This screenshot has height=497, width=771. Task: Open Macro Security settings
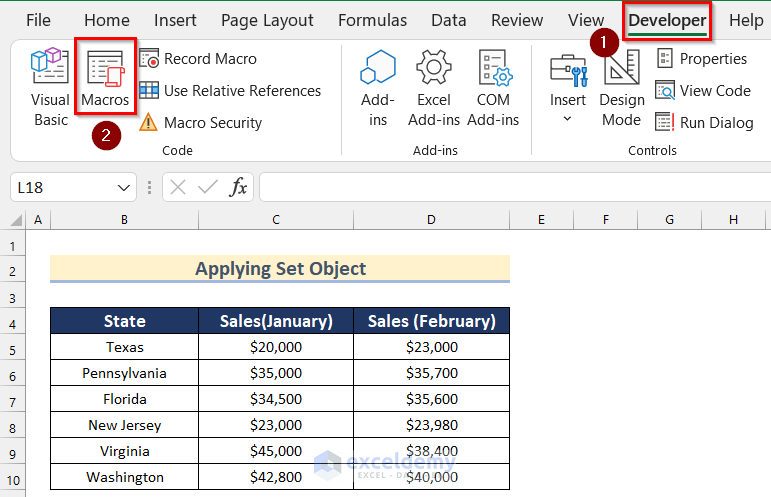click(x=201, y=123)
